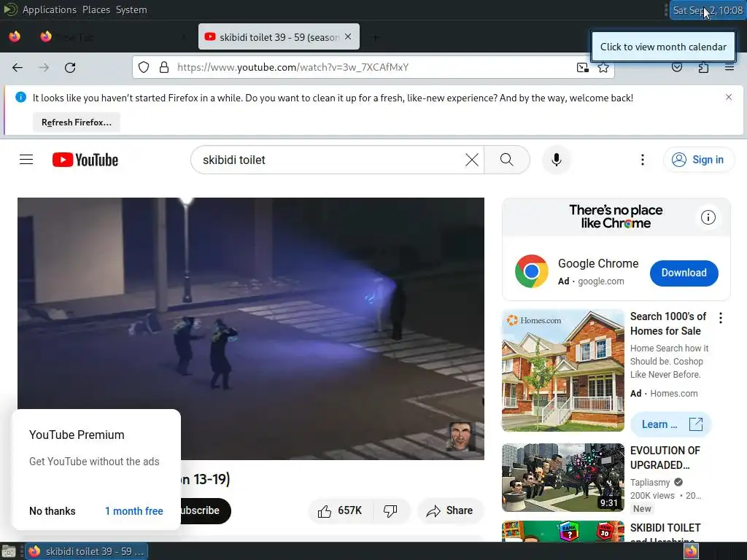Clear the search box with the X icon
This screenshot has width=747, height=560.
[x=472, y=160]
